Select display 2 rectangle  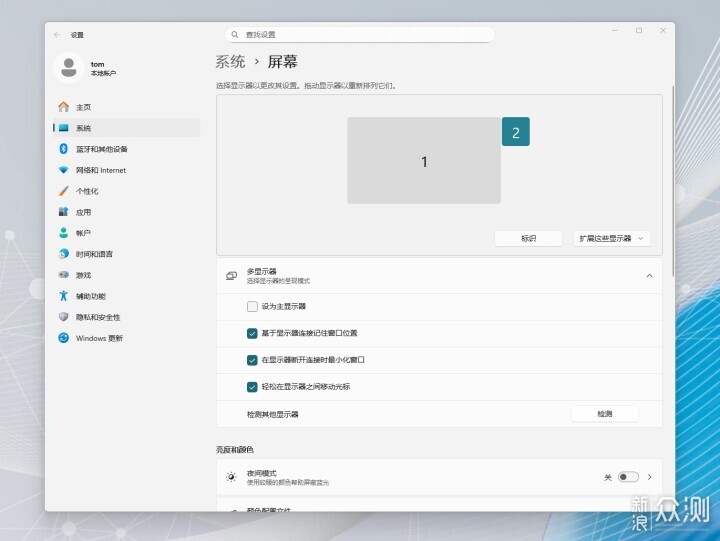click(516, 132)
